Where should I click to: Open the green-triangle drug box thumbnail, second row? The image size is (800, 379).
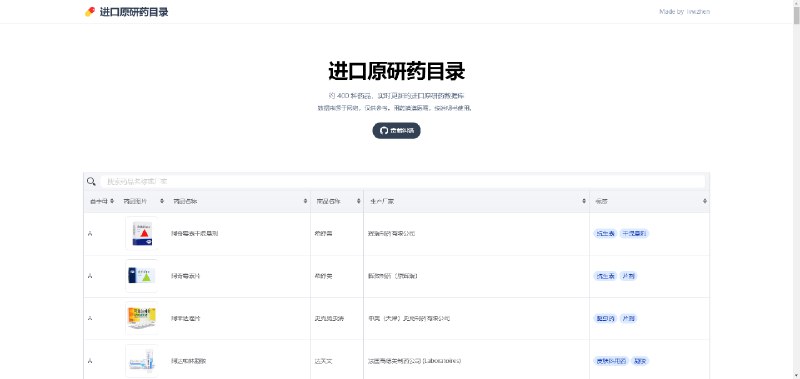(142, 276)
